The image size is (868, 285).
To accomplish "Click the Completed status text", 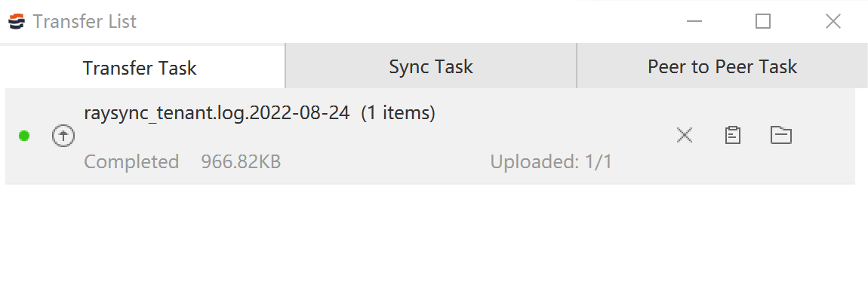I will 131,162.
